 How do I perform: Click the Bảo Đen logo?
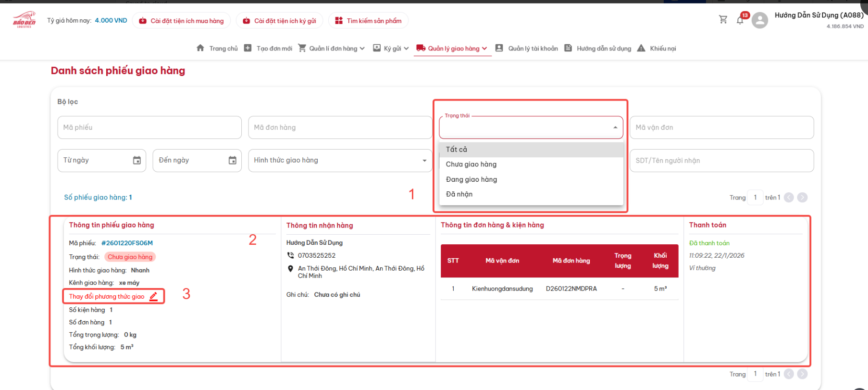point(24,20)
